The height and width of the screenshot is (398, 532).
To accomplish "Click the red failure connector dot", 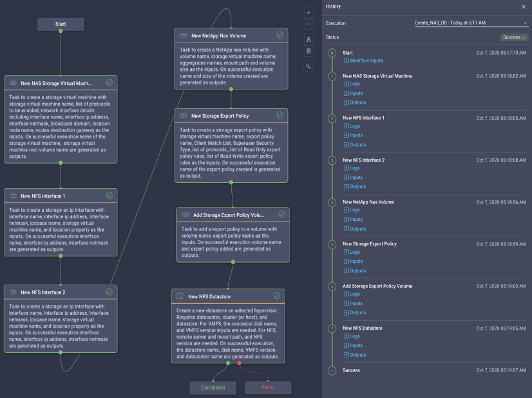I will (239, 363).
